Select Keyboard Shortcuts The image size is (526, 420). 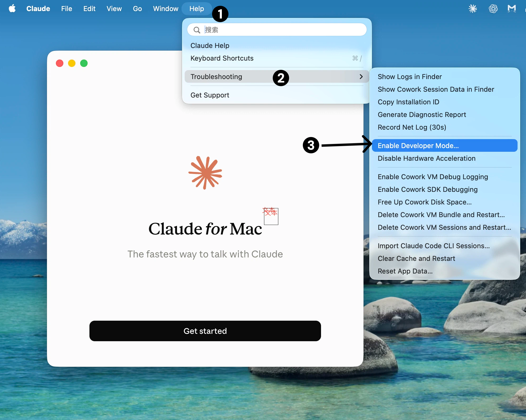277,58
